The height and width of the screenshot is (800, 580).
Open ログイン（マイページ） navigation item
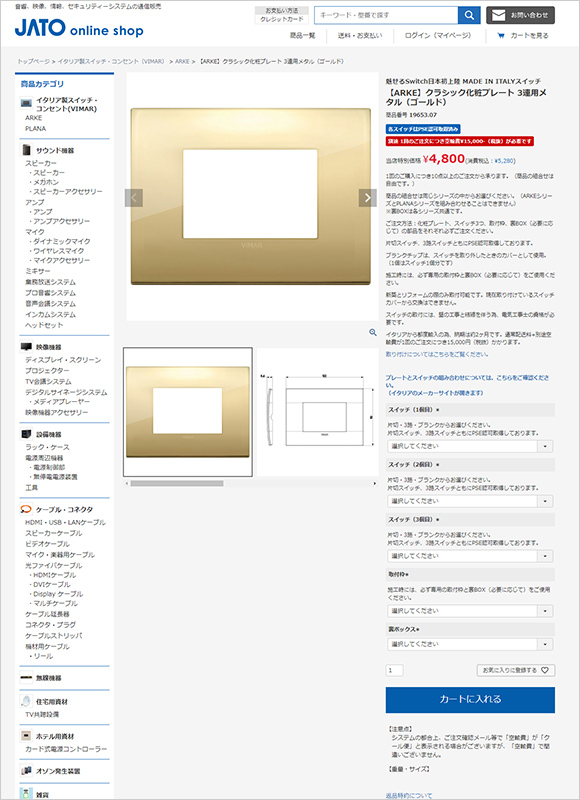point(438,36)
